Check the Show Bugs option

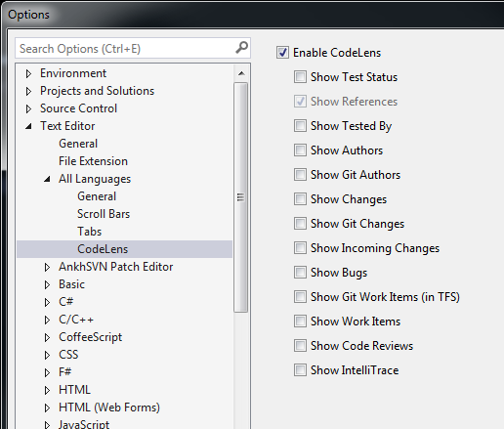tap(300, 273)
